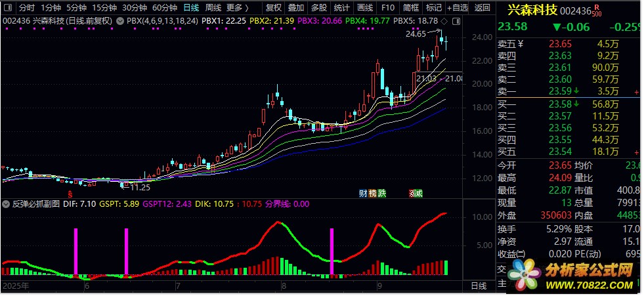Open the 复权 adjustment menu

pos(274,7)
